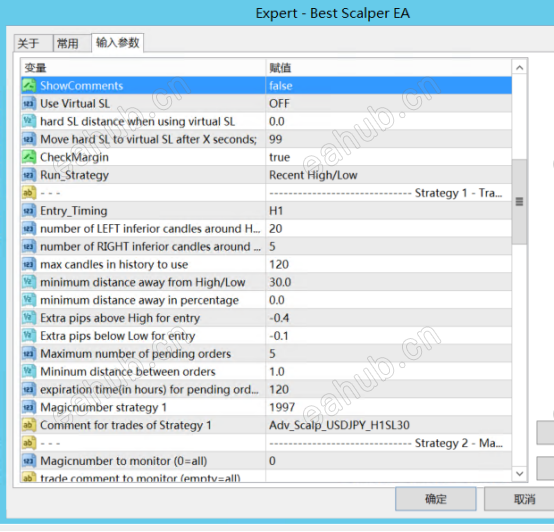Click icon beside max candles in history
Viewport: 554px width, 532px height.
tap(29, 265)
